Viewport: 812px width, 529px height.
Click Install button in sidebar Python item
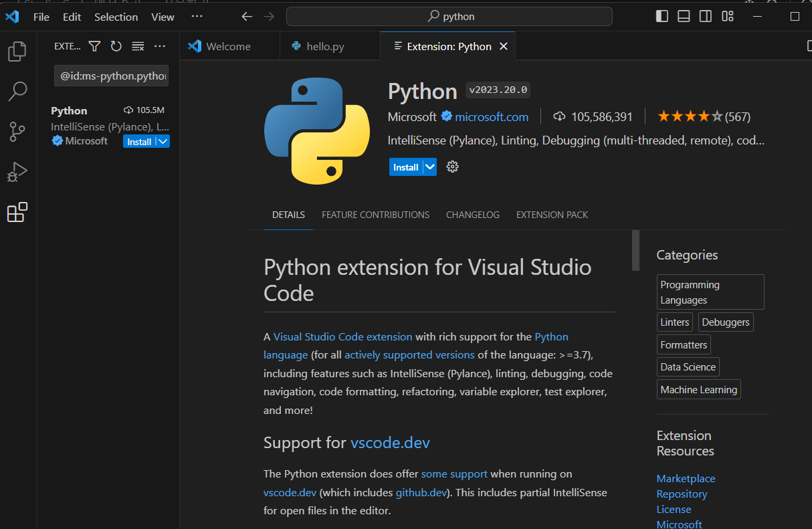pos(139,142)
